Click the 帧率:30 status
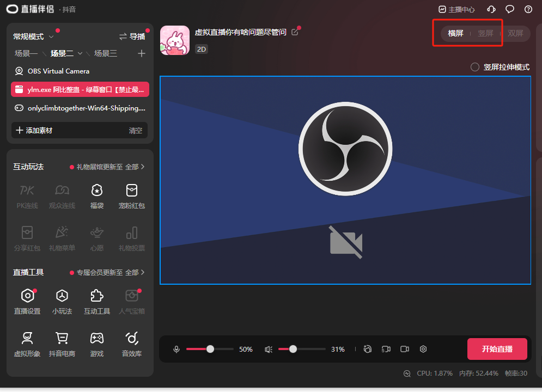The image size is (542, 392). pos(516,373)
